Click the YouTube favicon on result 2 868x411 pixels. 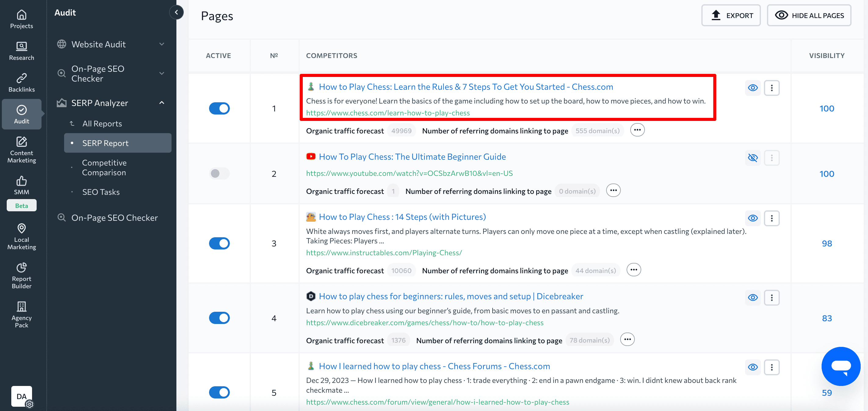click(x=311, y=156)
